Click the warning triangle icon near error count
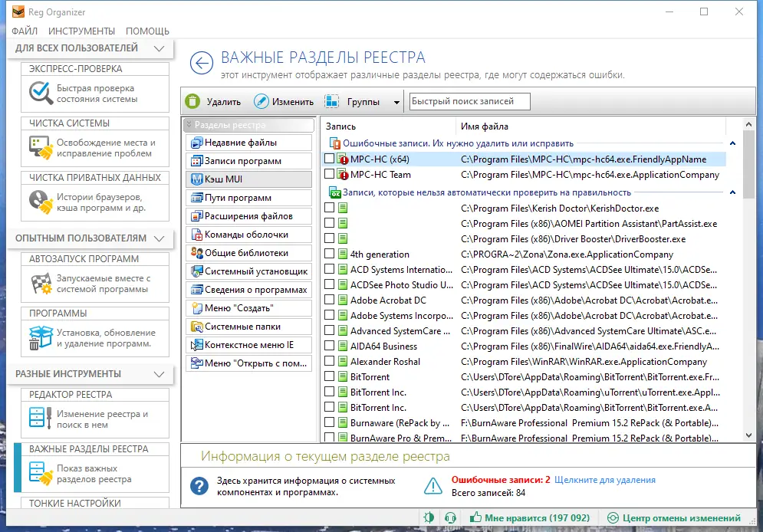The width and height of the screenshot is (763, 532). click(432, 486)
